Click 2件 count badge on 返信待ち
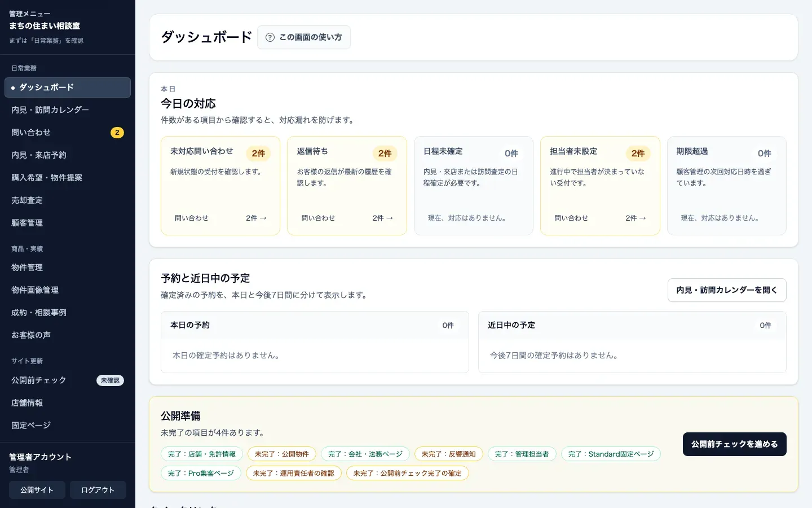 (x=385, y=154)
